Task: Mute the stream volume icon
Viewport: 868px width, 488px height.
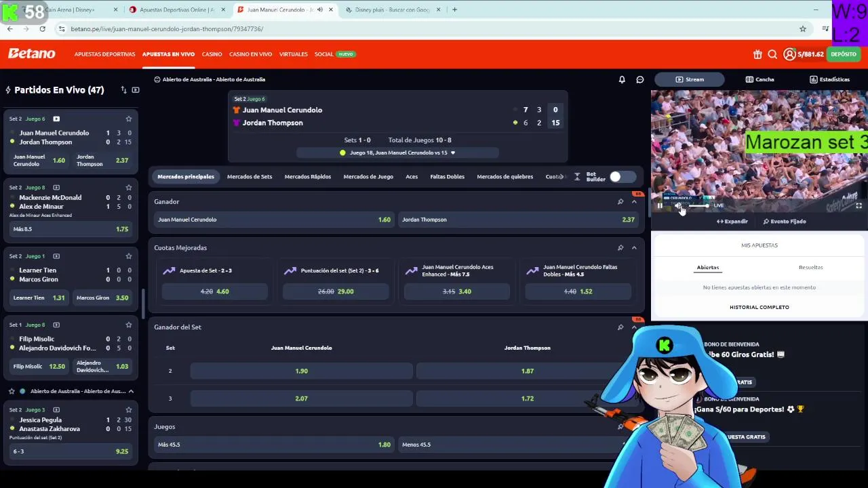Action: point(677,205)
